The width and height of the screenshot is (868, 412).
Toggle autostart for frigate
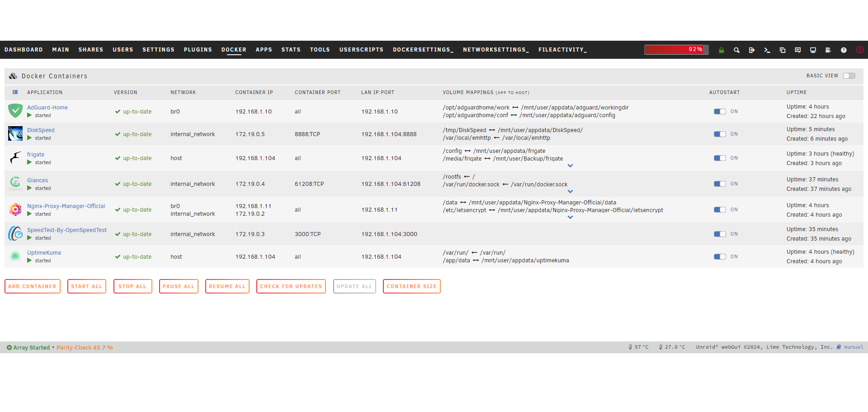720,158
